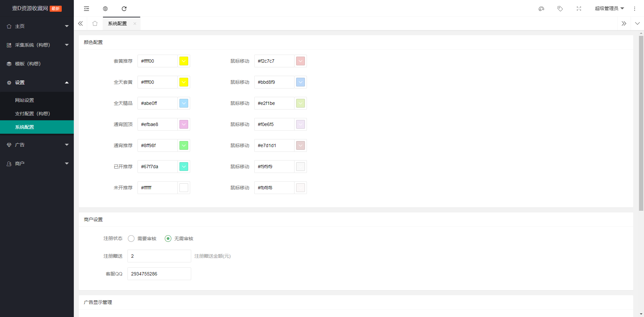The image size is (644, 317).
Task: Select the 需要审核 radio button
Action: (x=131, y=238)
